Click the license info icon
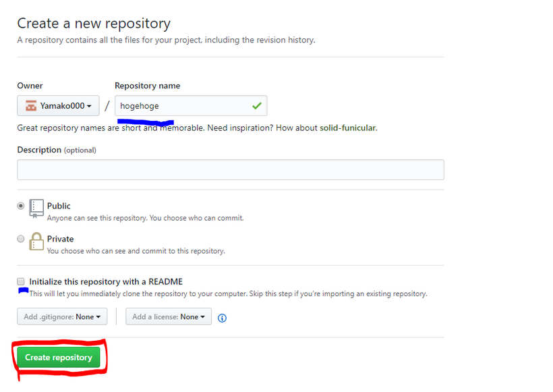This screenshot has height=392, width=553. pyautogui.click(x=222, y=318)
